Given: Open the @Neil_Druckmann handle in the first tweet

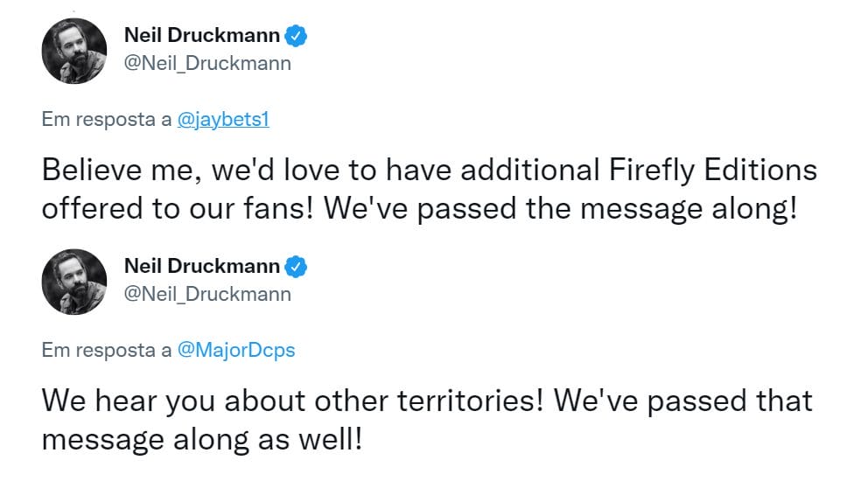Looking at the screenshot, I should tap(208, 64).
